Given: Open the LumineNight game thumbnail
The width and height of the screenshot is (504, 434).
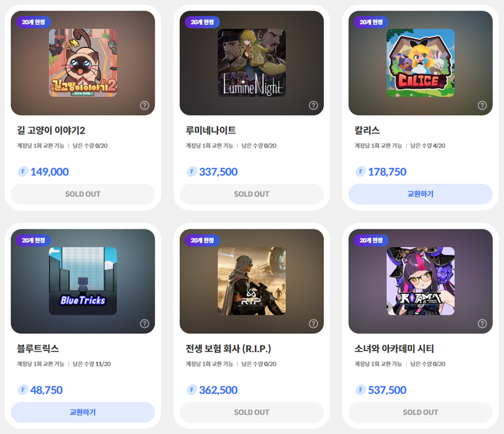Looking at the screenshot, I should 251,63.
